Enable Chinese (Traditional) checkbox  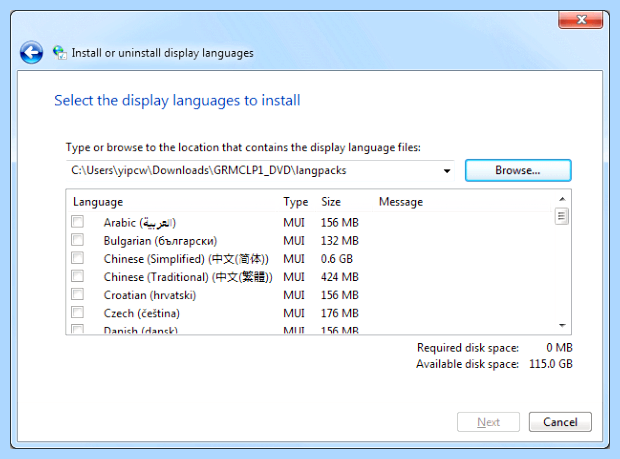tap(78, 276)
